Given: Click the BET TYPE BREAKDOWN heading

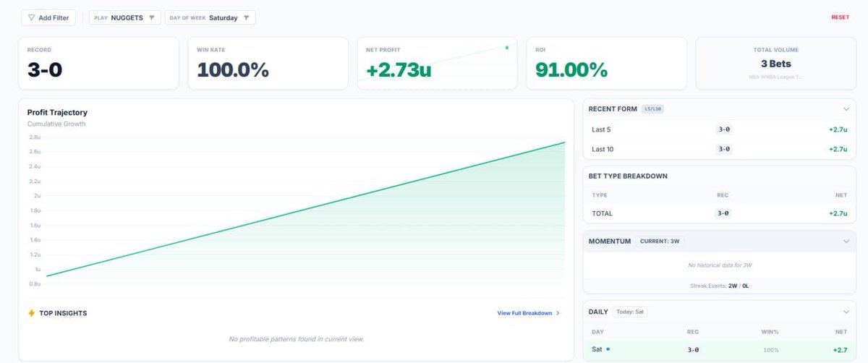Looking at the screenshot, I should click(x=628, y=176).
